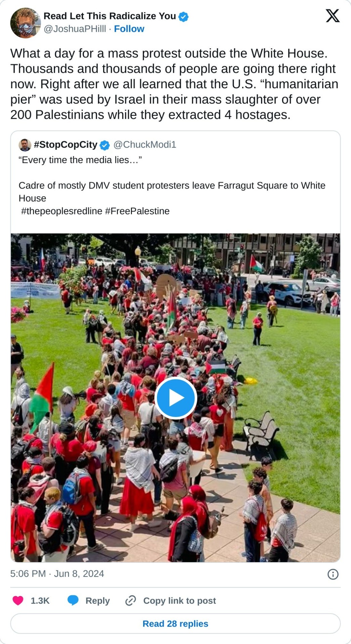Click the 1.3K likes count
Screen dimensions: 351x644
pos(40,601)
